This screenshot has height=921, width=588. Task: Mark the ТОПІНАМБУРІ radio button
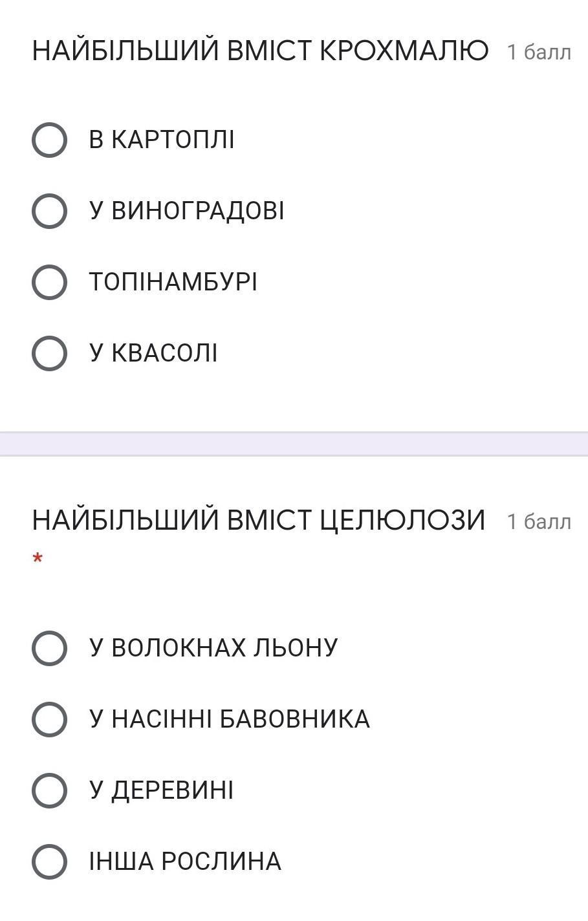tap(49, 282)
